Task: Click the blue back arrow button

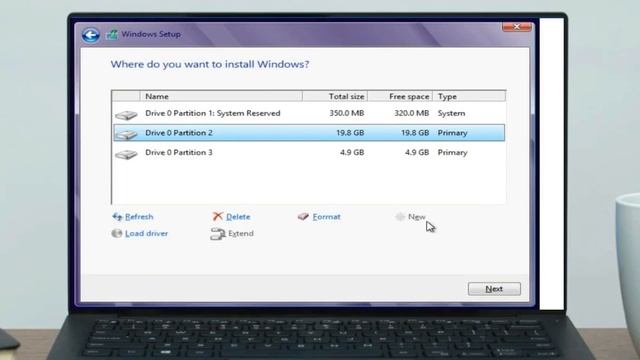Action: coord(90,35)
